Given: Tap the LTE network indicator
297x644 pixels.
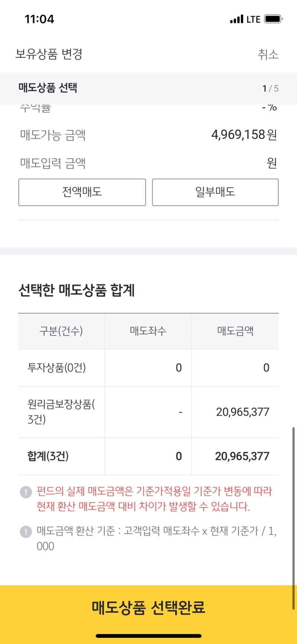Looking at the screenshot, I should (x=253, y=19).
